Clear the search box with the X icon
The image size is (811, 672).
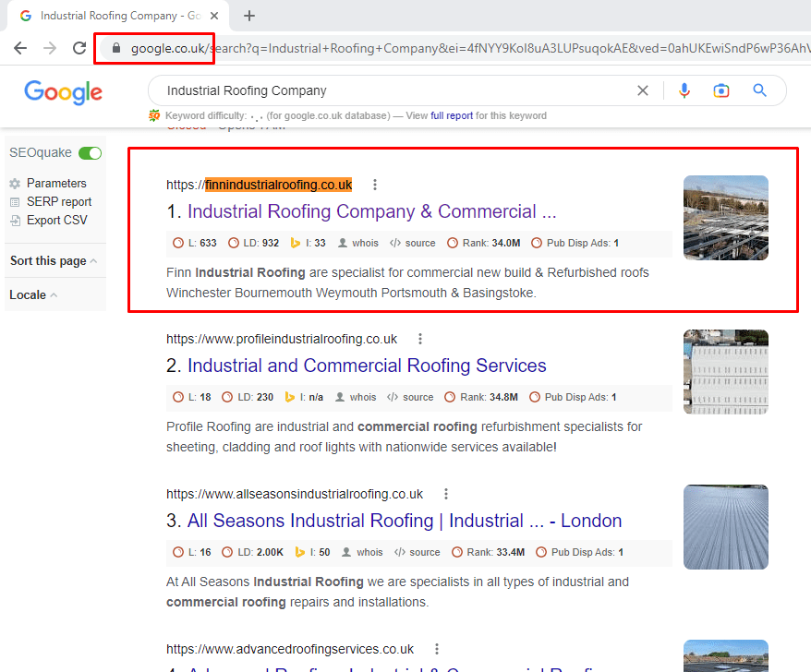(643, 90)
